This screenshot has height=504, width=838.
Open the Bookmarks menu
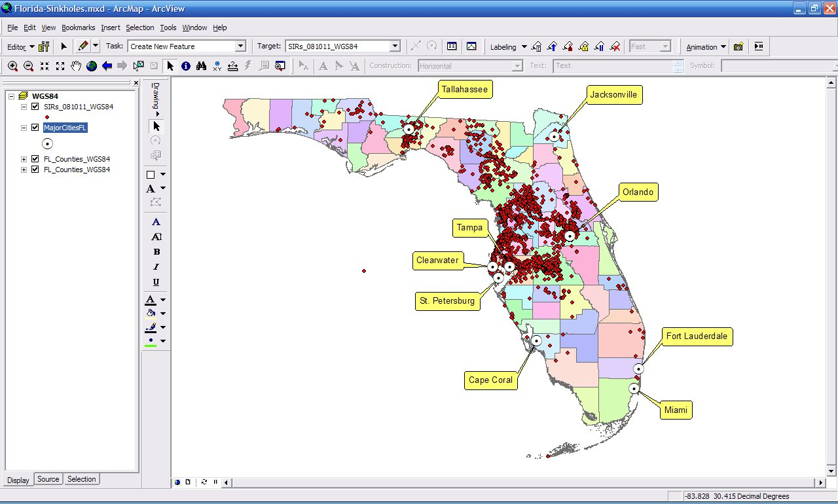(78, 27)
